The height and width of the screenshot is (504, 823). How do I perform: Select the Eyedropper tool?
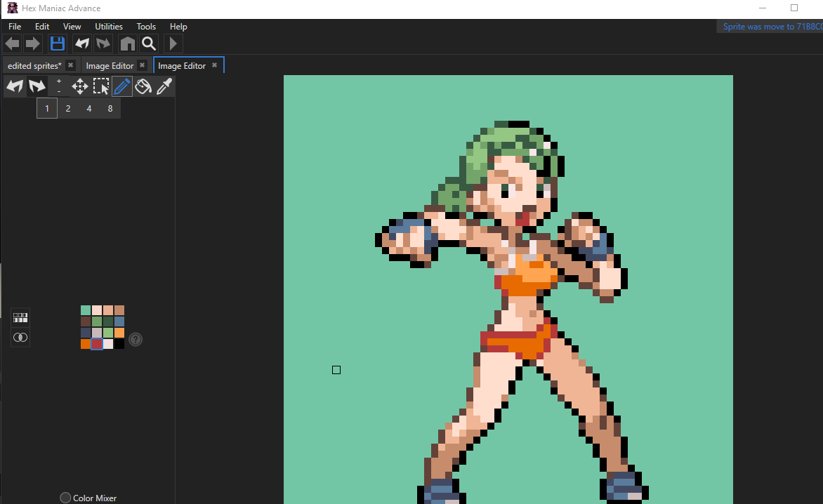pyautogui.click(x=164, y=86)
